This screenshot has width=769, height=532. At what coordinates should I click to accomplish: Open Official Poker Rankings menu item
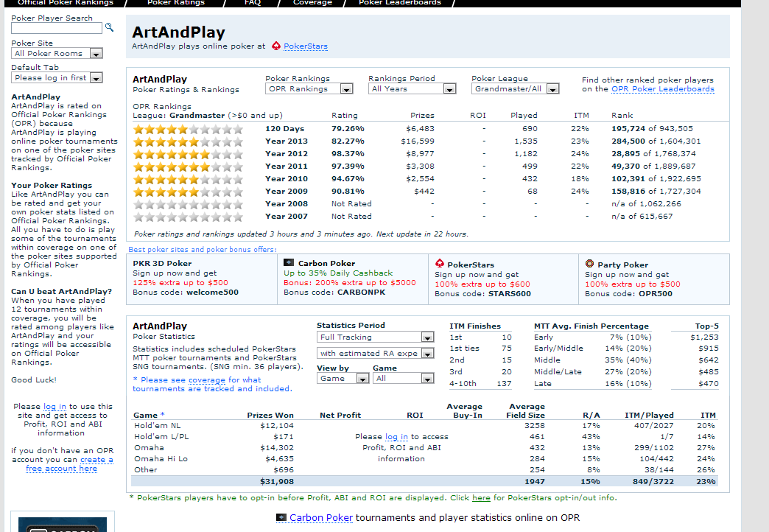[66, 2]
